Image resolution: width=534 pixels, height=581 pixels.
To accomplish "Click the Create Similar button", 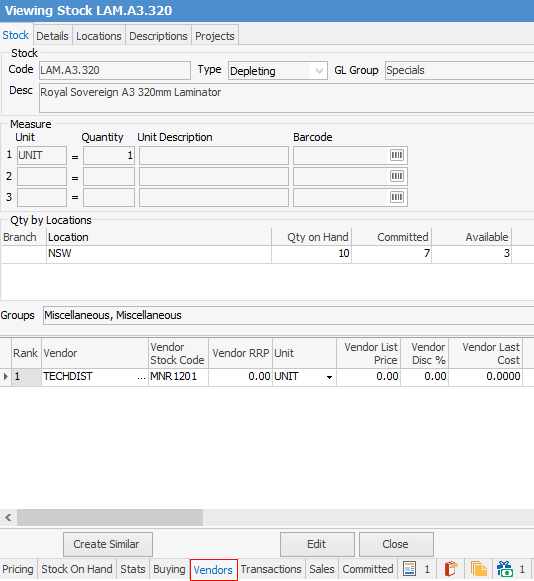I will 107,544.
